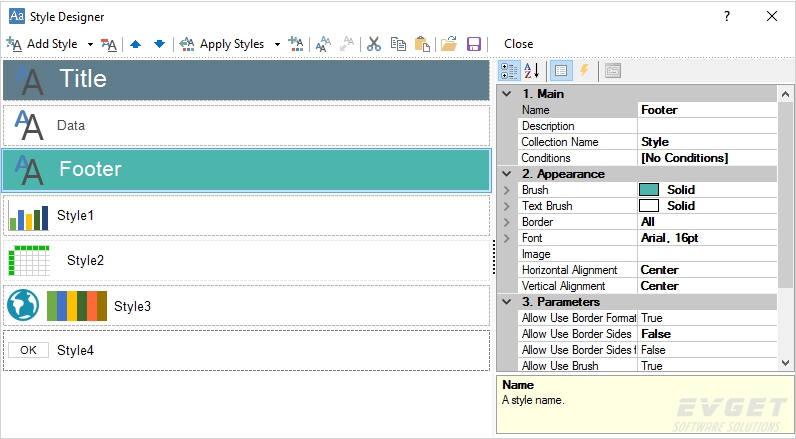Expand the Border property
Viewport: 796px width, 439px height.
click(x=507, y=222)
